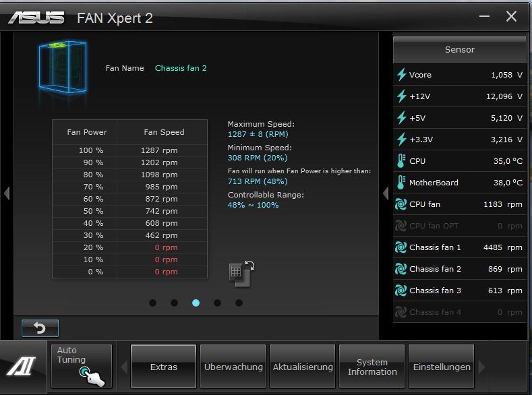
Task: Click the dimmed Chassis fan 4 icon
Action: coord(401,312)
